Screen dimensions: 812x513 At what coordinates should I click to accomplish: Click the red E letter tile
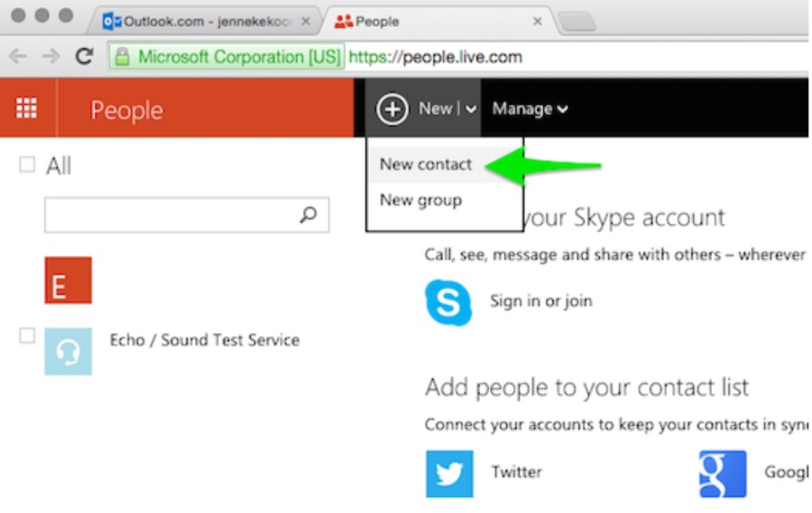click(x=68, y=280)
